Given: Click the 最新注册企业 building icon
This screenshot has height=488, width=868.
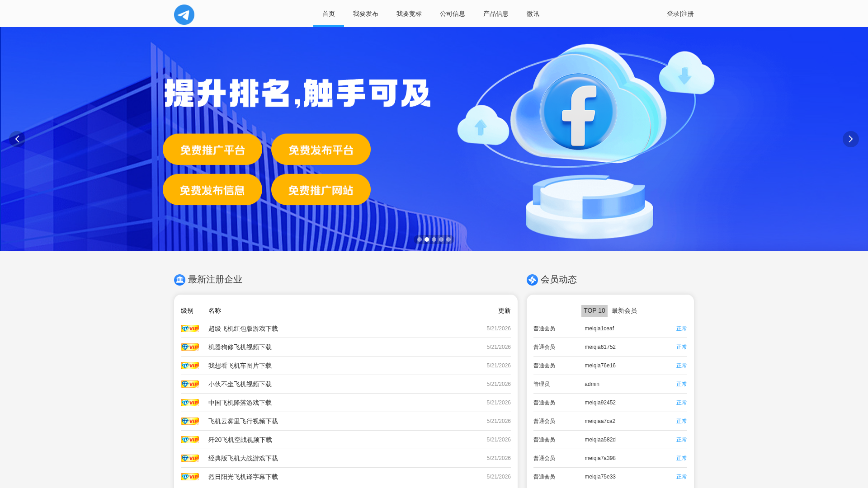Looking at the screenshot, I should point(179,280).
